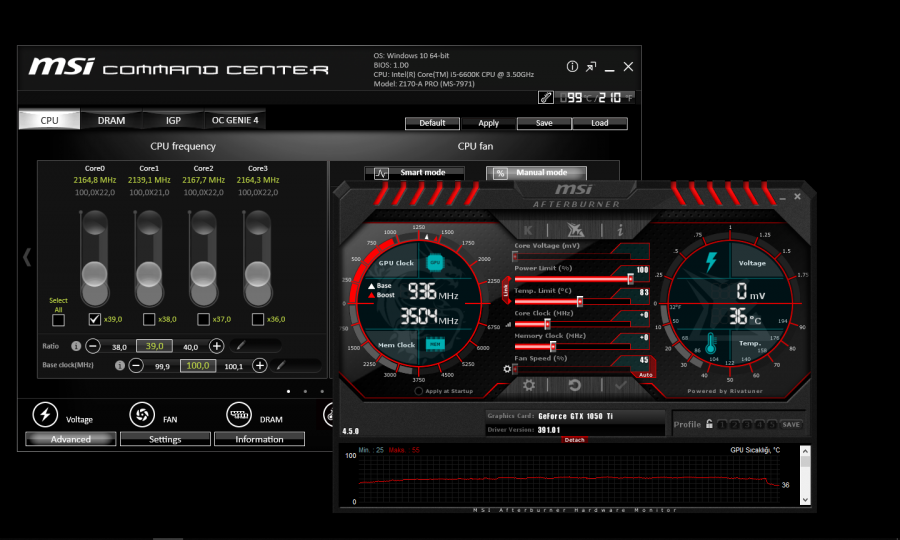Click the info icon next to Base clock
This screenshot has height=540, width=900.
(119, 366)
